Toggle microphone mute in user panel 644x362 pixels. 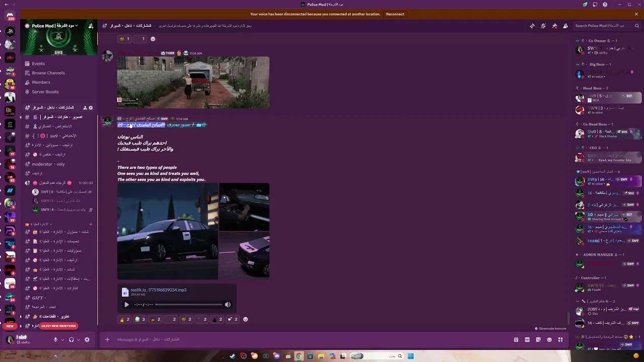pyautogui.click(x=55, y=340)
